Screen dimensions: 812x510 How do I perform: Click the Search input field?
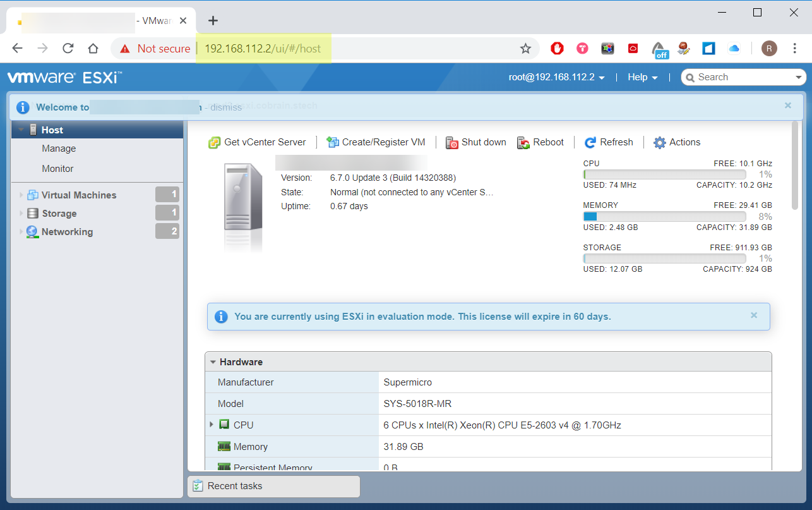(744, 77)
